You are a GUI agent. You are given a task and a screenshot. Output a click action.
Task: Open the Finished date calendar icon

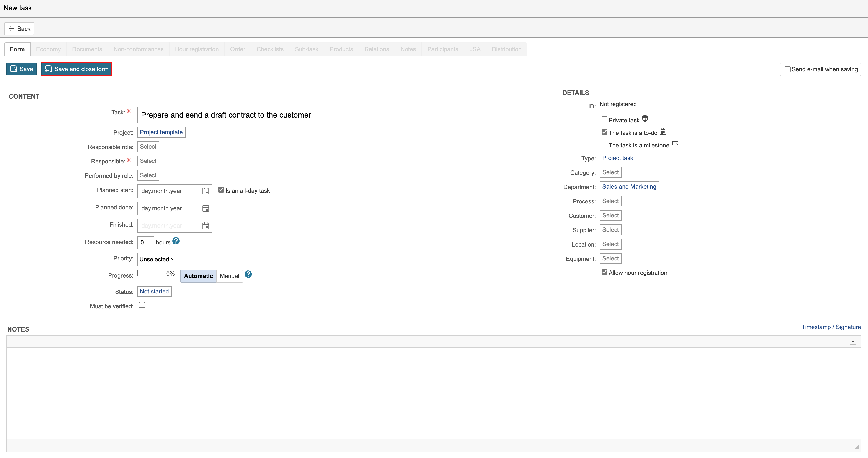205,225
